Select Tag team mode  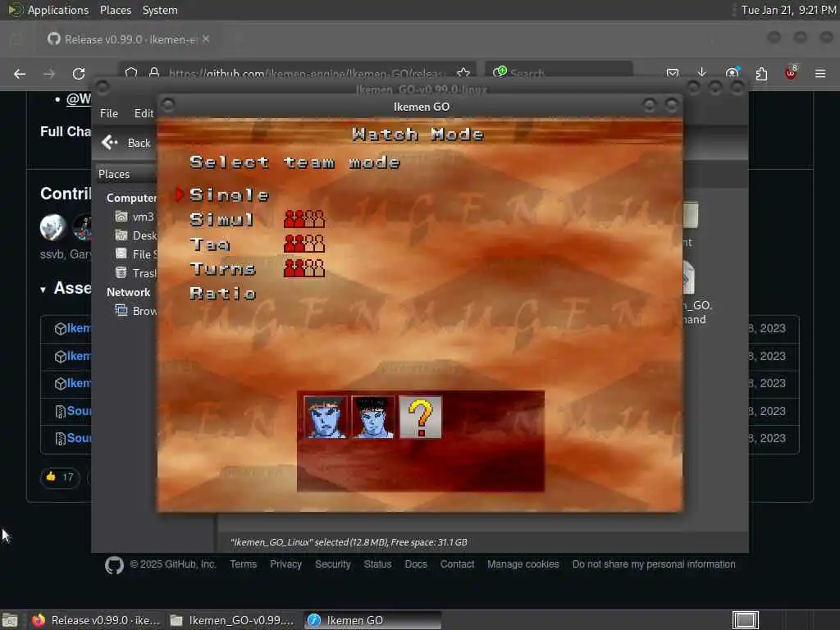209,244
